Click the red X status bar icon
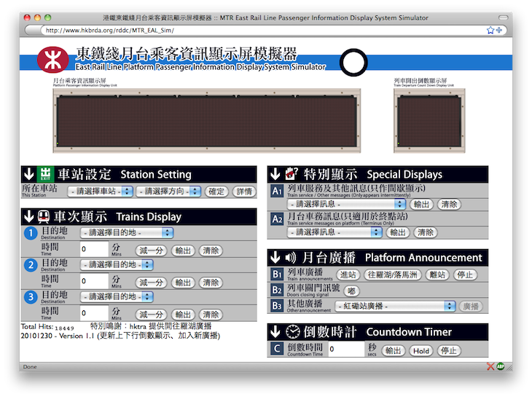Viewport: 532px width, 394px height. pyautogui.click(x=490, y=366)
